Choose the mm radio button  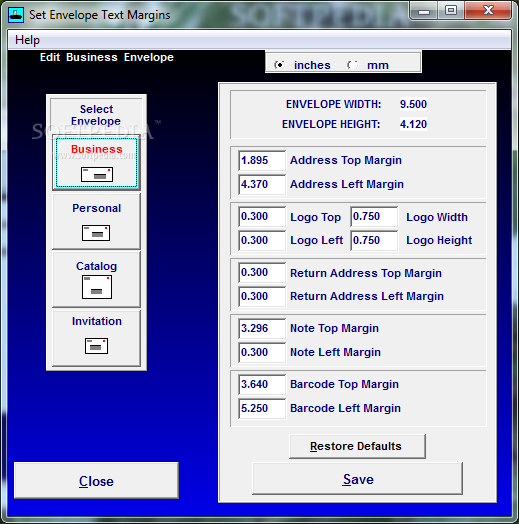point(353,65)
